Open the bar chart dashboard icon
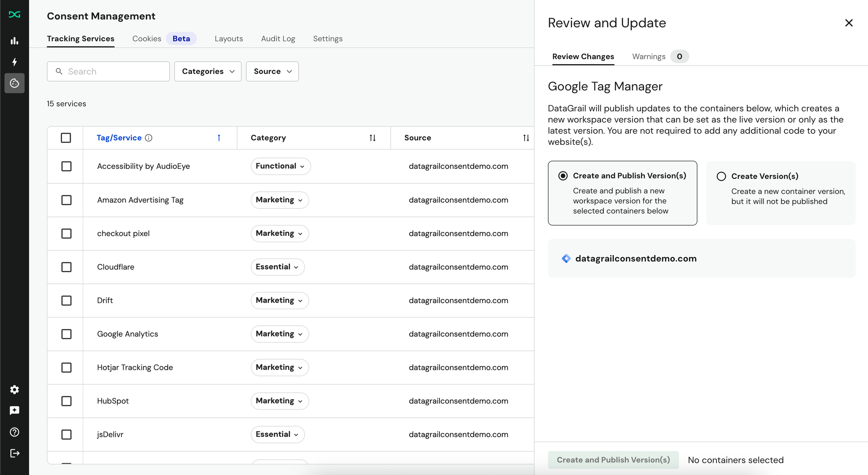This screenshot has height=475, width=868. 15,41
